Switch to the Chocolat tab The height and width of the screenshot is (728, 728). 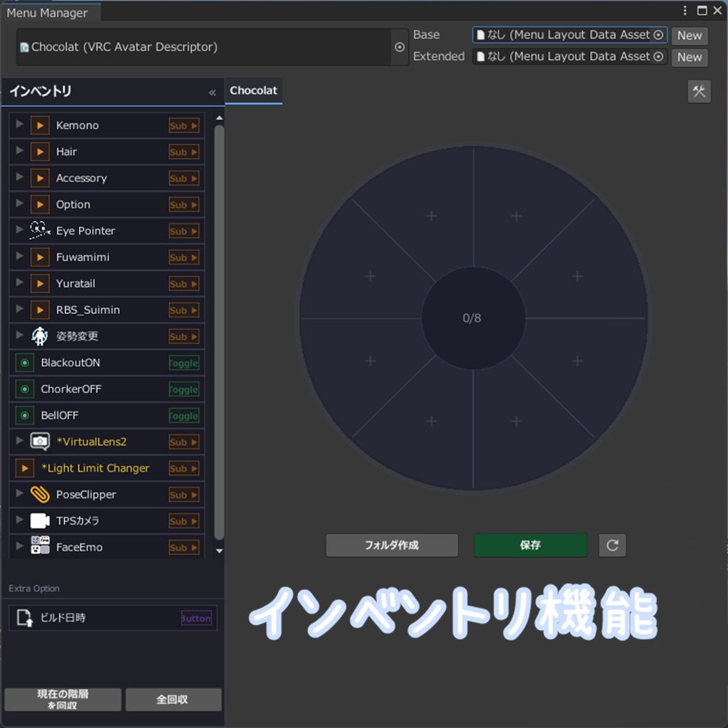click(x=253, y=90)
